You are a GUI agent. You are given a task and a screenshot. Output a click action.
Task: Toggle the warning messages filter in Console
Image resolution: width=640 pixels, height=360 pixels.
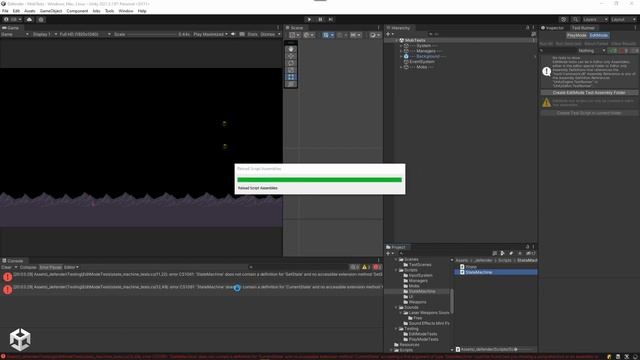pyautogui.click(x=366, y=267)
